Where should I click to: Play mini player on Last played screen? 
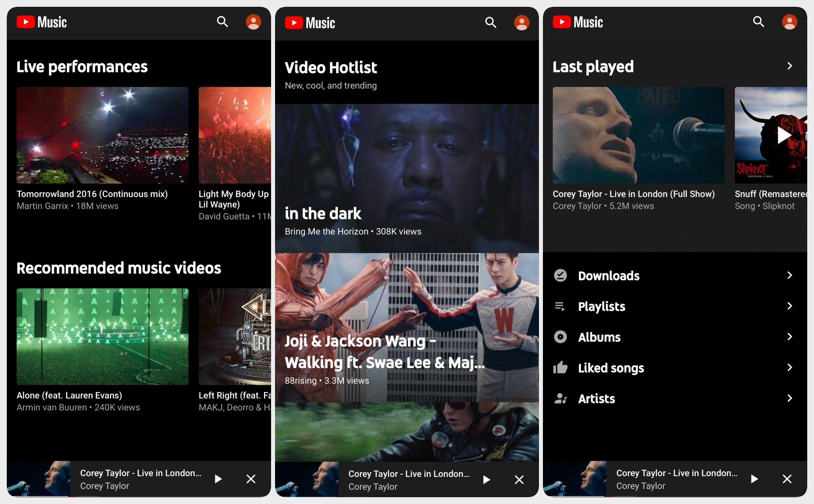click(754, 479)
